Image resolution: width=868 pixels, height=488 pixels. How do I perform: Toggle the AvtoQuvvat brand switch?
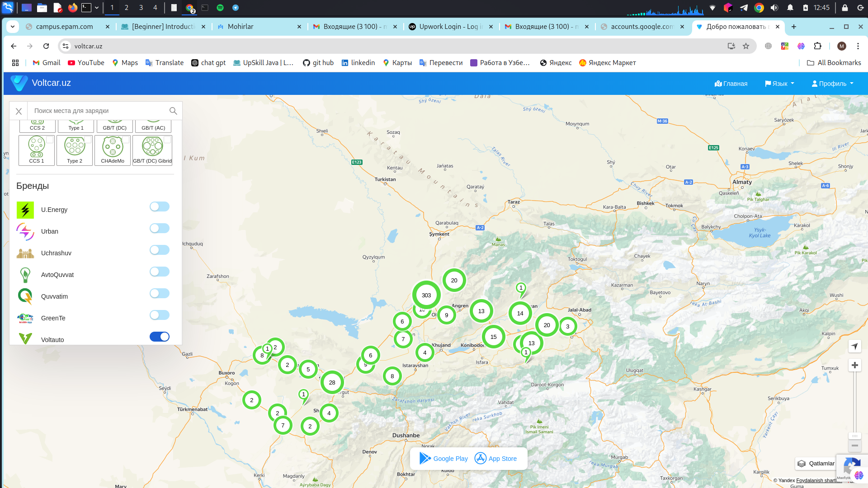tap(160, 272)
